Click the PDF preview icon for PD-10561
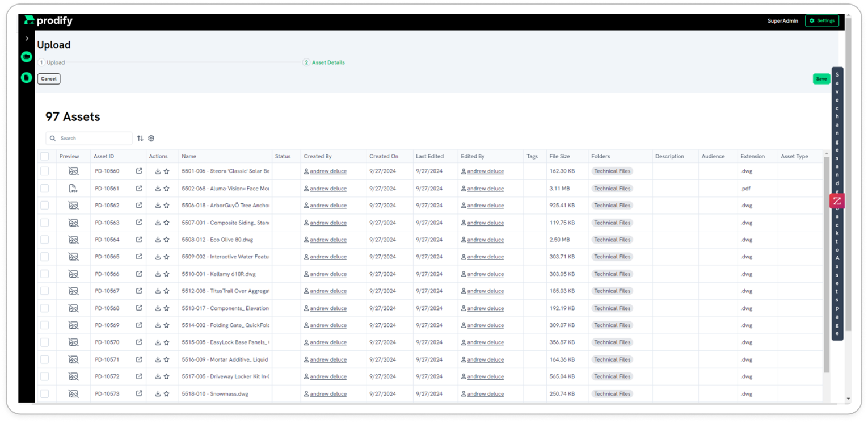The width and height of the screenshot is (868, 423). point(73,189)
